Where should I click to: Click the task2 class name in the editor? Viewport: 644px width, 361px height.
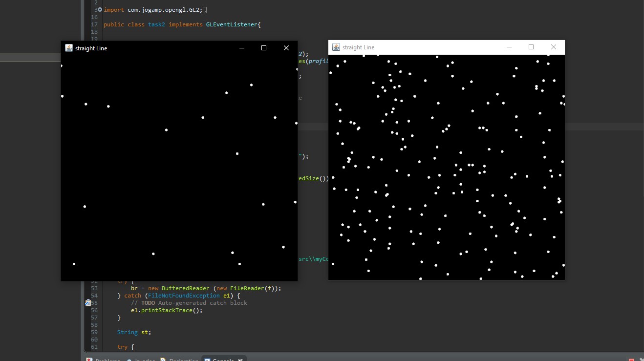[x=156, y=24]
